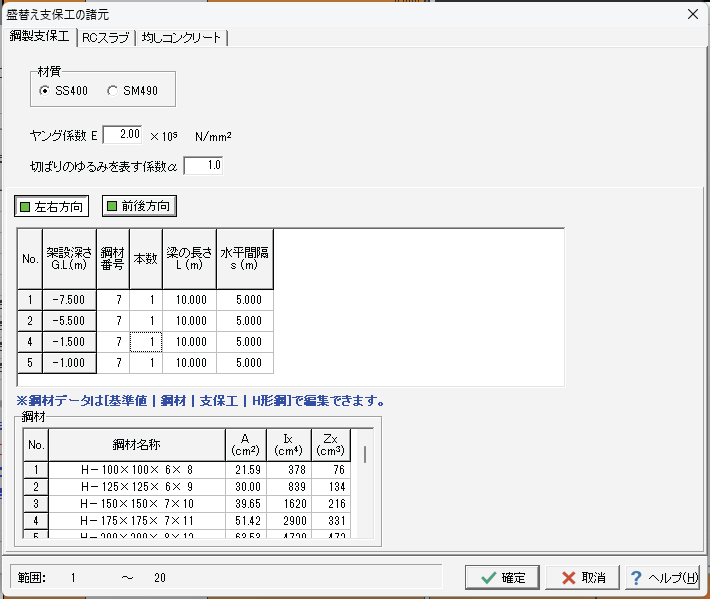Screen dimensions: 710x599
Task: Toggle the 左右方向 green indicator button
Action: pyautogui.click(x=51, y=207)
